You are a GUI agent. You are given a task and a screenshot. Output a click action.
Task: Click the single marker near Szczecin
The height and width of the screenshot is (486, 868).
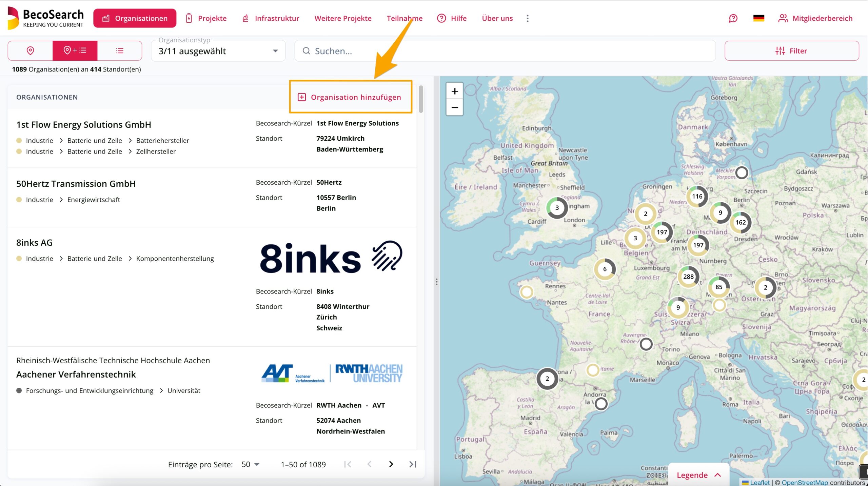pyautogui.click(x=742, y=173)
